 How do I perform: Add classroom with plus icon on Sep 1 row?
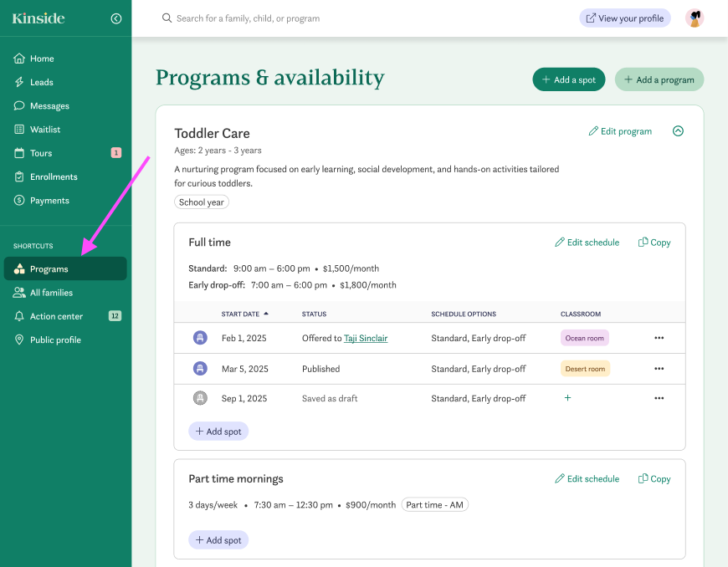[567, 398]
